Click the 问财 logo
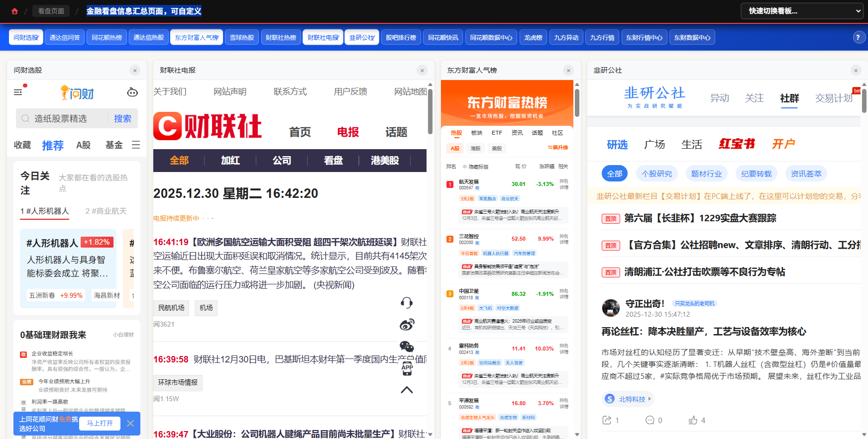The image size is (868, 439). [77, 92]
